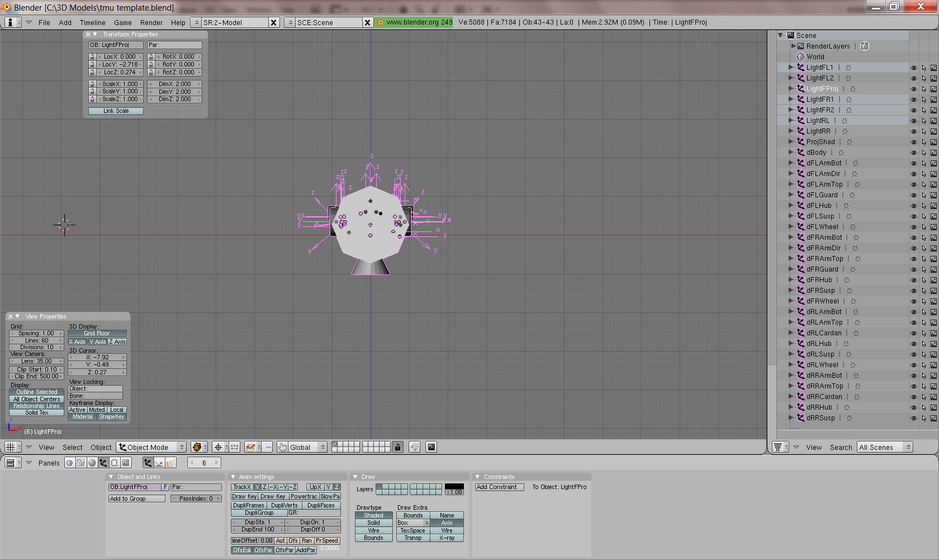Open the Select menu in 3D view
This screenshot has width=939, height=560.
[72, 447]
